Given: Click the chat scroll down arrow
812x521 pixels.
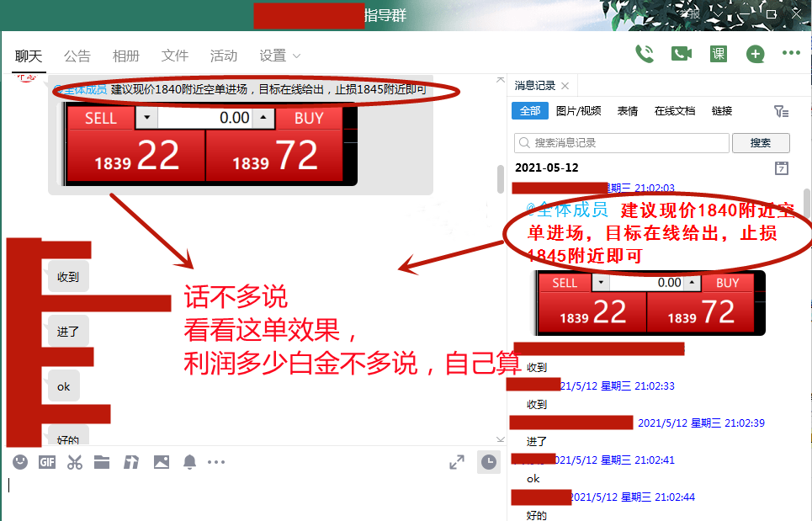Looking at the screenshot, I should [x=501, y=439].
